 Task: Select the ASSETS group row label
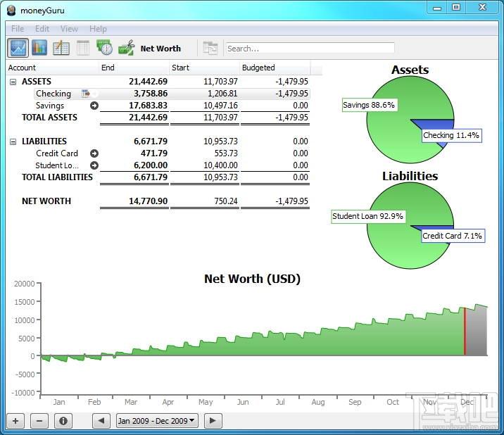(x=37, y=82)
